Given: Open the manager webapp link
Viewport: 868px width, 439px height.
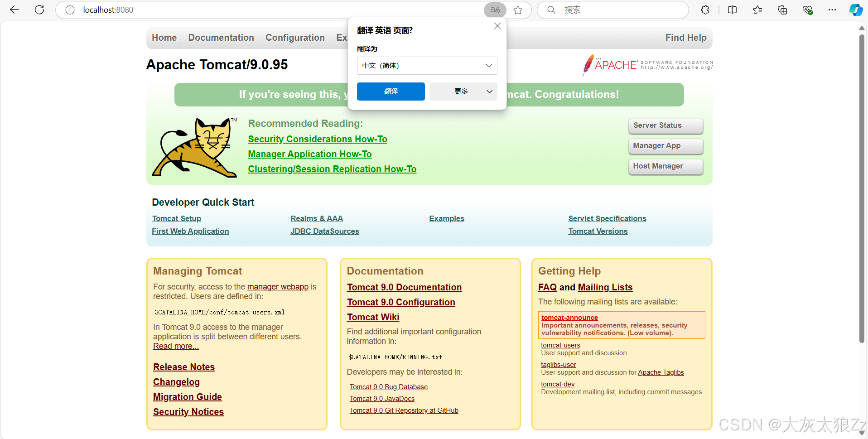Looking at the screenshot, I should pyautogui.click(x=278, y=287).
